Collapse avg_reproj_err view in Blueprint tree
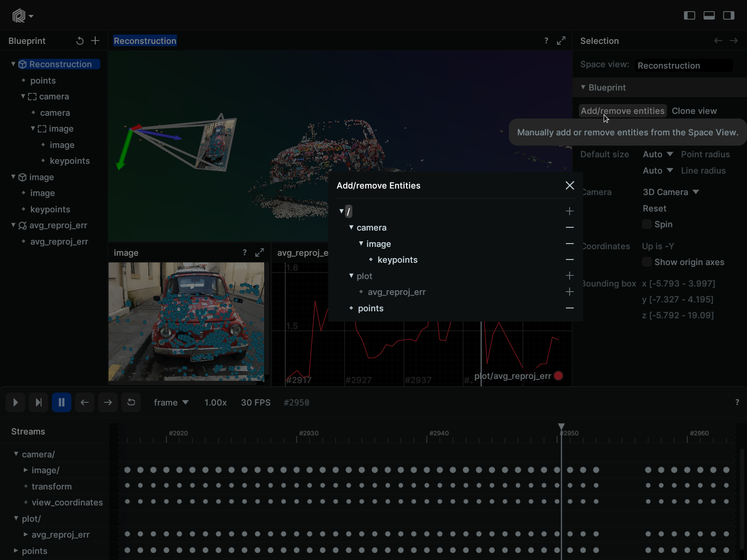 pyautogui.click(x=13, y=225)
